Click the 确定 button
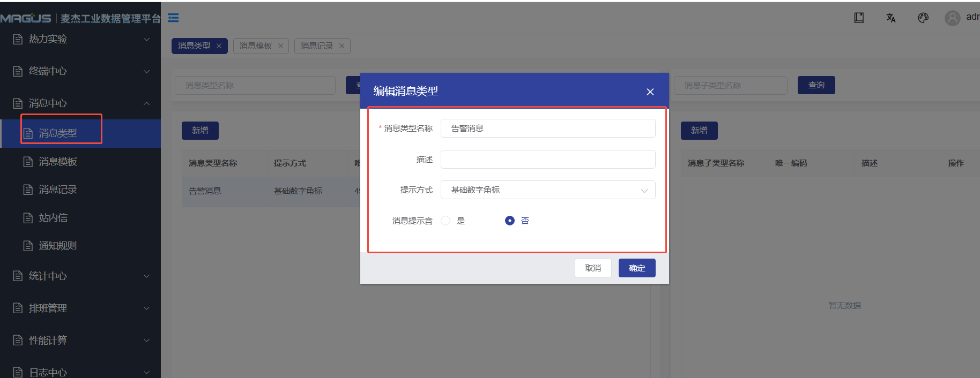This screenshot has width=980, height=378. 637,268
